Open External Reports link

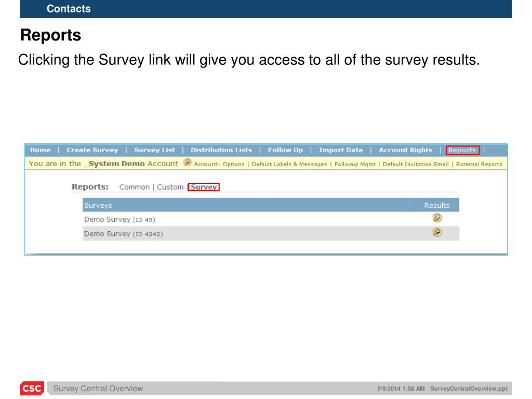[479, 164]
